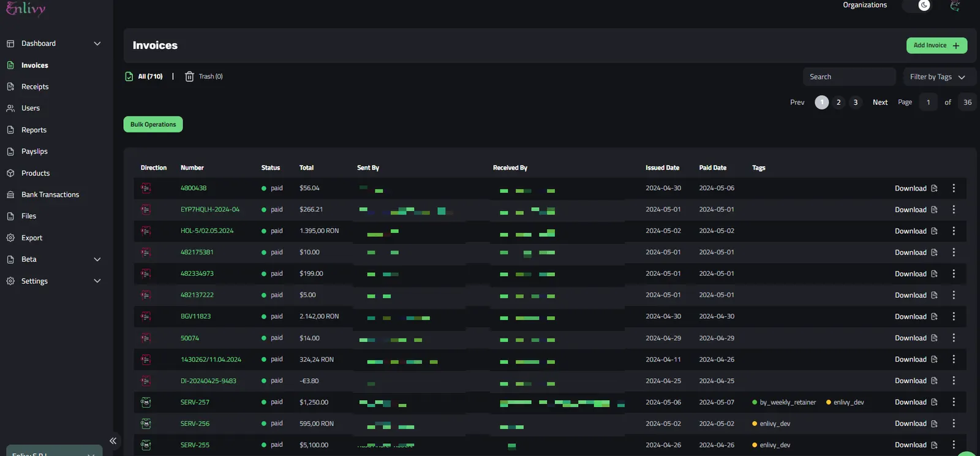Image resolution: width=980 pixels, height=456 pixels.
Task: Click the Enlivy logo
Action: pyautogui.click(x=26, y=9)
